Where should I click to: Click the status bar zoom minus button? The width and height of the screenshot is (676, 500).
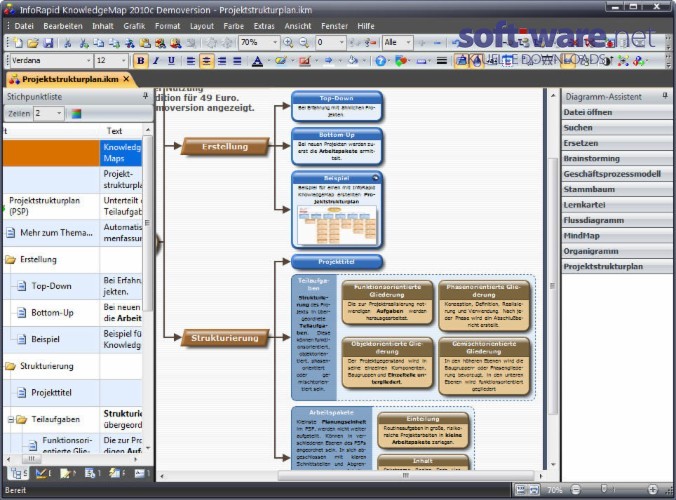(x=576, y=490)
